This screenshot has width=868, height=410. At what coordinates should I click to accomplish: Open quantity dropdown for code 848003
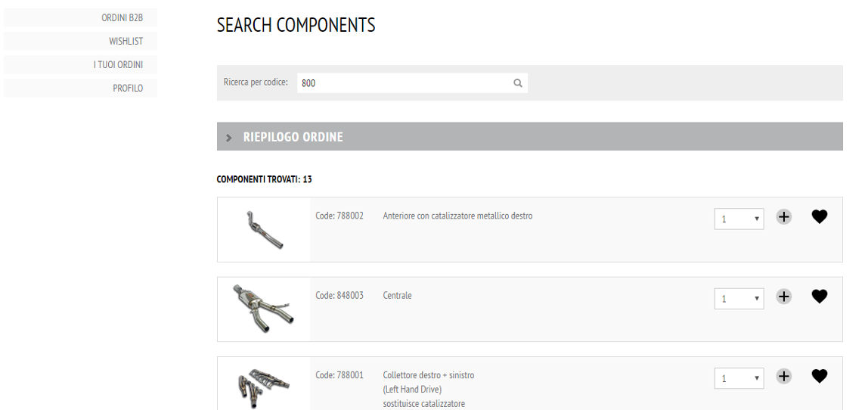click(739, 299)
